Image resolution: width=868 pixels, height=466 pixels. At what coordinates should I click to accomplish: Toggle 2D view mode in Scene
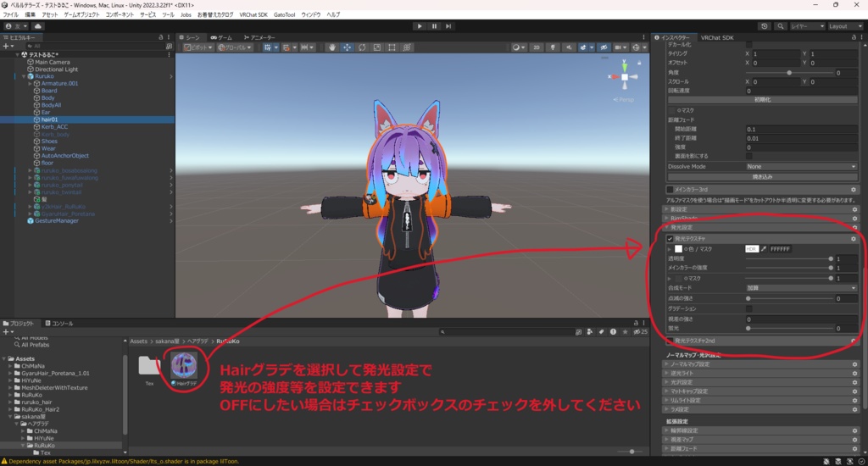tap(537, 47)
